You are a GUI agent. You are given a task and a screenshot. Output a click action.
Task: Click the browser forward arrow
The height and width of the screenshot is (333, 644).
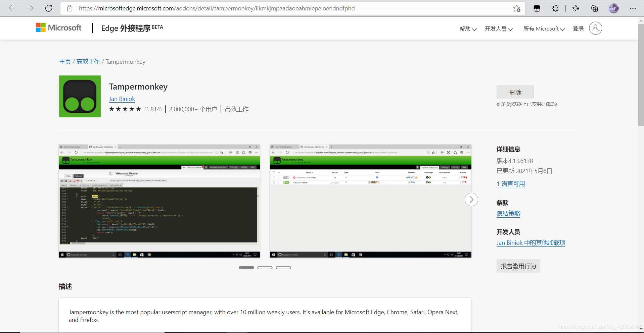(x=30, y=8)
